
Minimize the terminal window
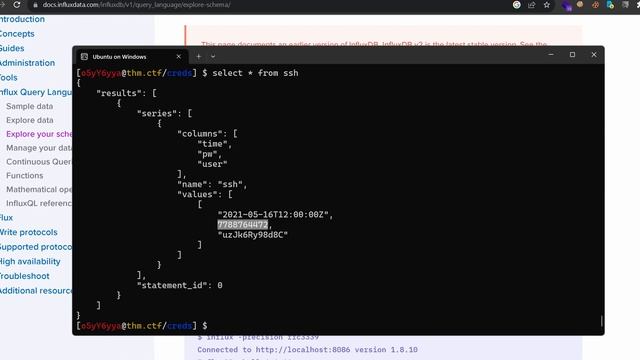tap(551, 54)
